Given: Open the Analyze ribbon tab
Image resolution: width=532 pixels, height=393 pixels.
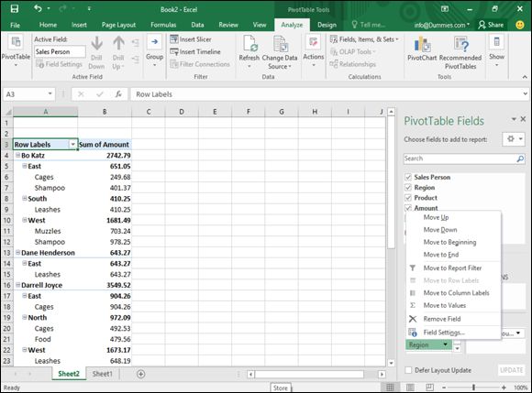Looking at the screenshot, I should [292, 25].
